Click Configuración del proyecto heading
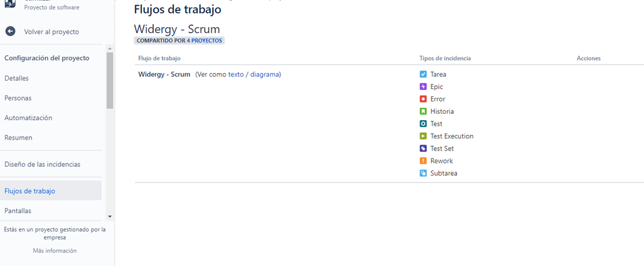The image size is (644, 266). pyautogui.click(x=47, y=58)
